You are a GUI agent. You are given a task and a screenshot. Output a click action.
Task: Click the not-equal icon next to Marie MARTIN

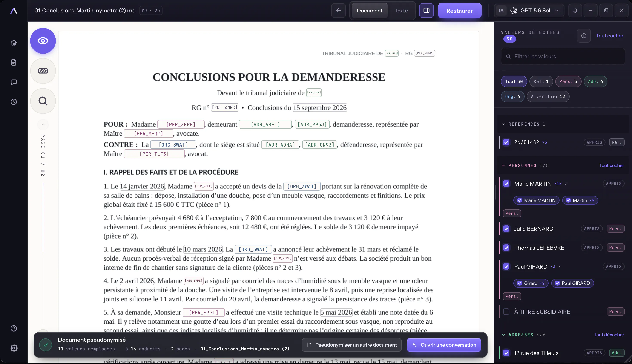pos(566,184)
